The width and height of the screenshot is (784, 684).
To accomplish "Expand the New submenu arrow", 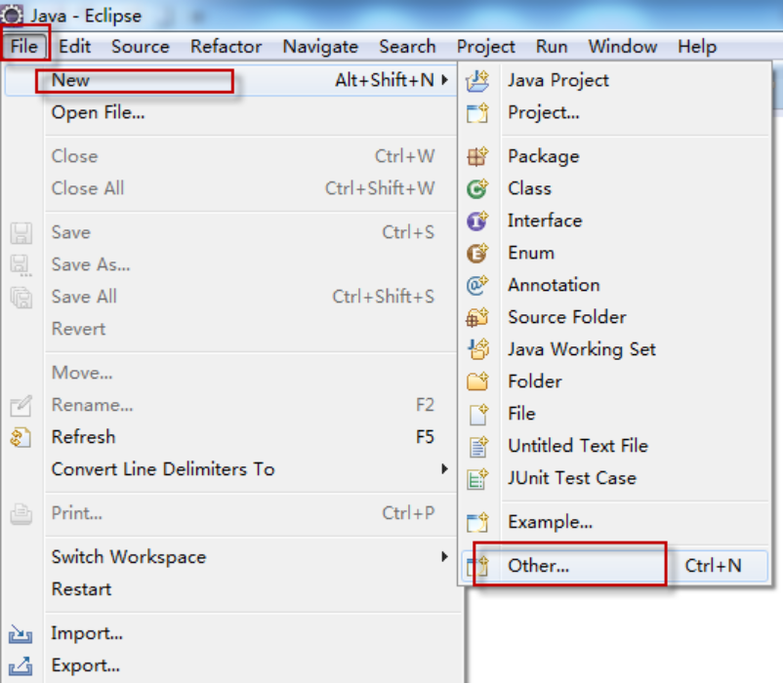I will point(444,80).
